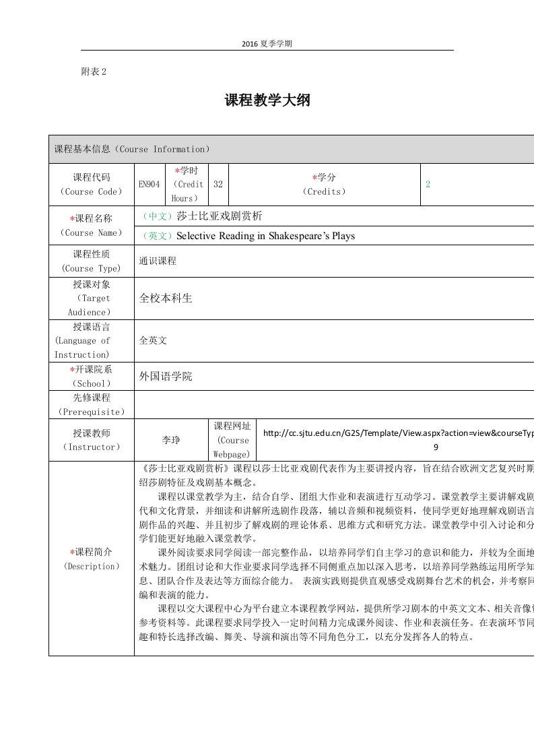
Task: Click the '课程基本信息 (Course Information)' header row
Action: click(x=291, y=150)
